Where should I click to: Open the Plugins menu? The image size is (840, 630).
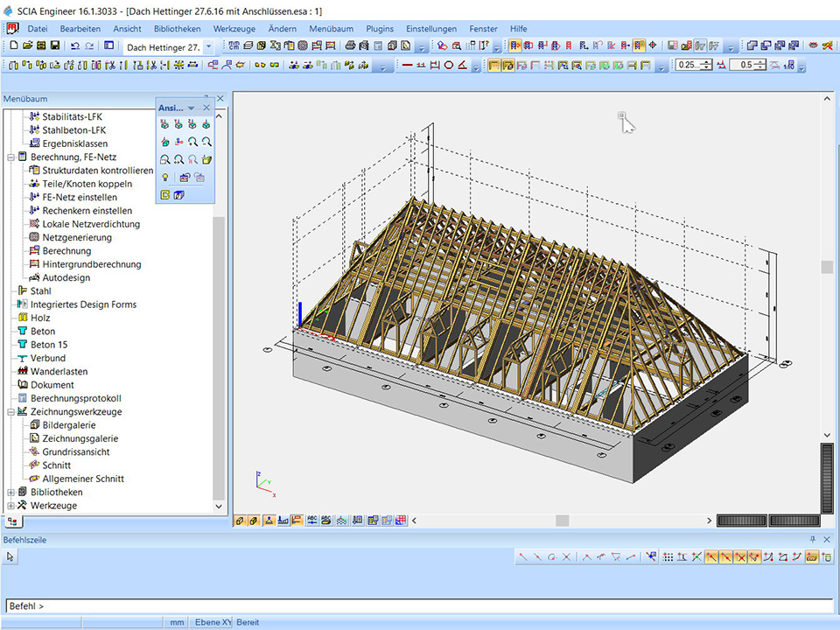380,29
